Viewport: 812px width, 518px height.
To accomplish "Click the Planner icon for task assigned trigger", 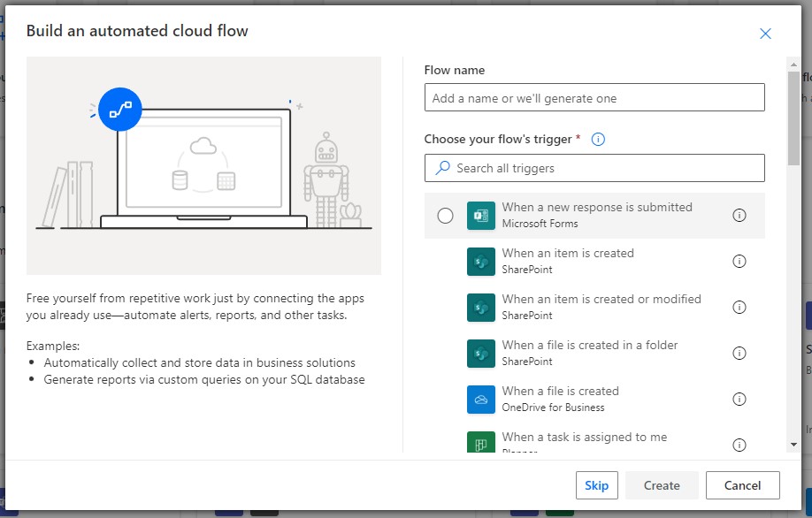I will point(481,443).
